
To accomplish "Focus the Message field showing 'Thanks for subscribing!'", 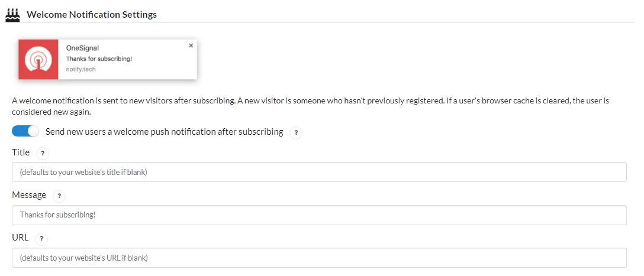I will coord(319,215).
